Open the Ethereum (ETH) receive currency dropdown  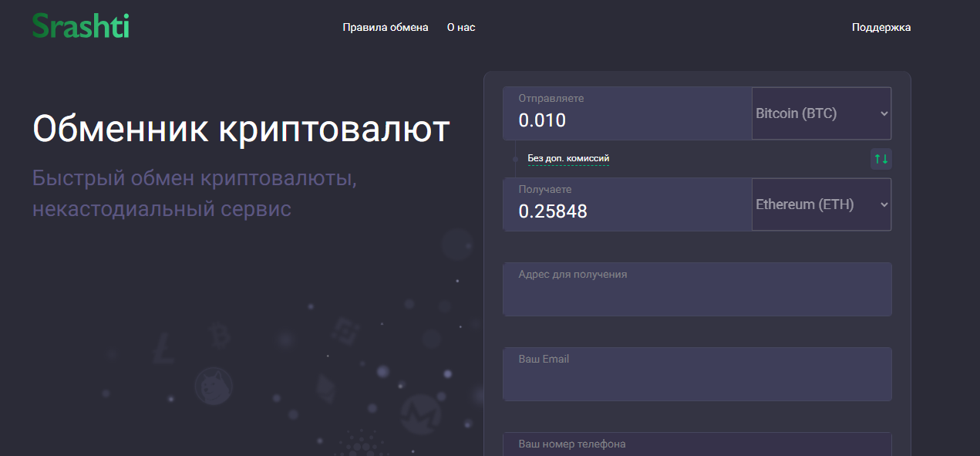point(821,204)
